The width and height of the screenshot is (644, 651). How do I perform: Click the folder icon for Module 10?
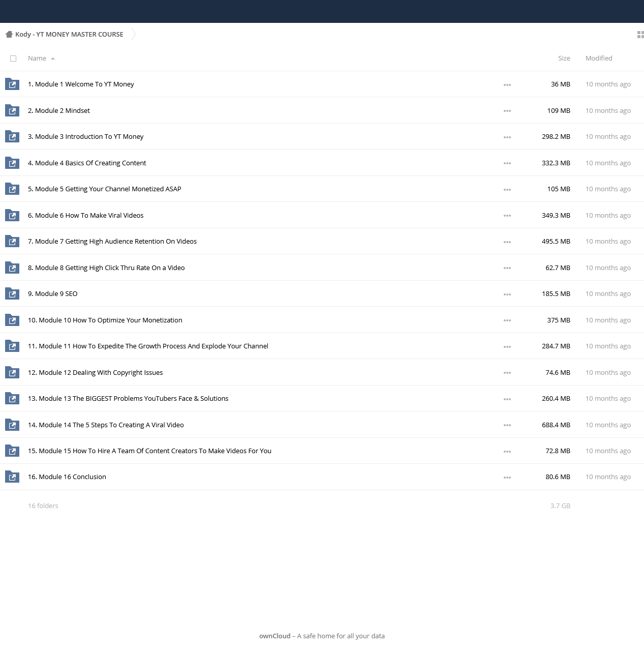click(12, 320)
